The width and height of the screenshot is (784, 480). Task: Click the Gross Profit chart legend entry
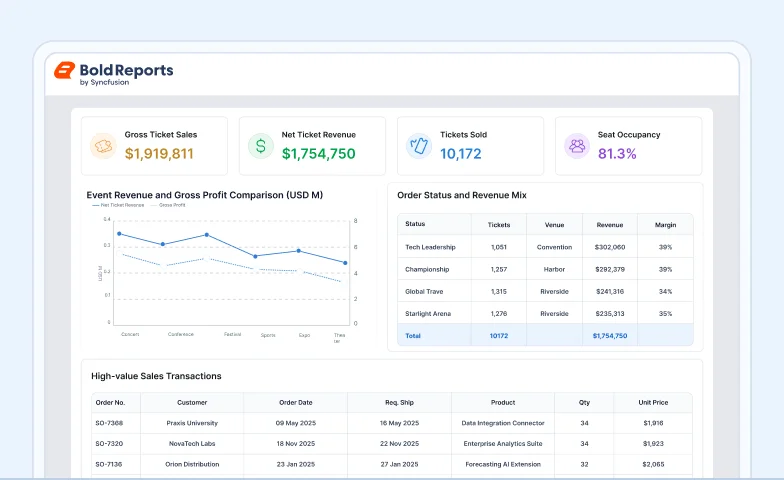(x=168, y=205)
